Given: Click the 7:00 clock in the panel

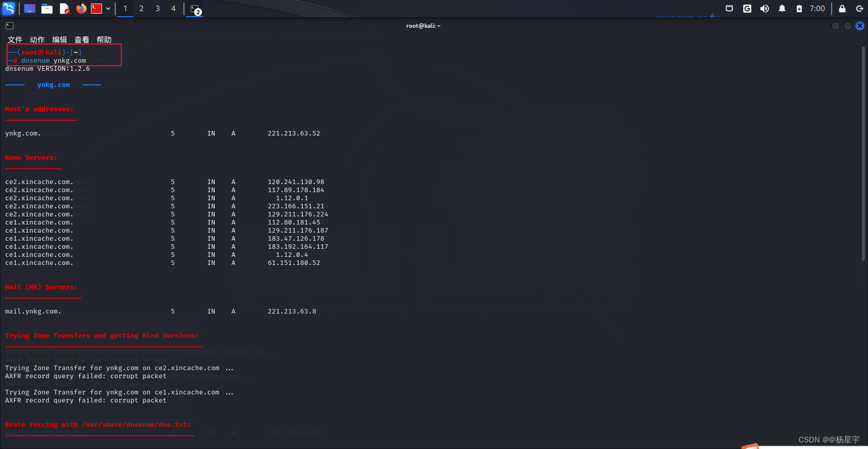Looking at the screenshot, I should tap(817, 9).
